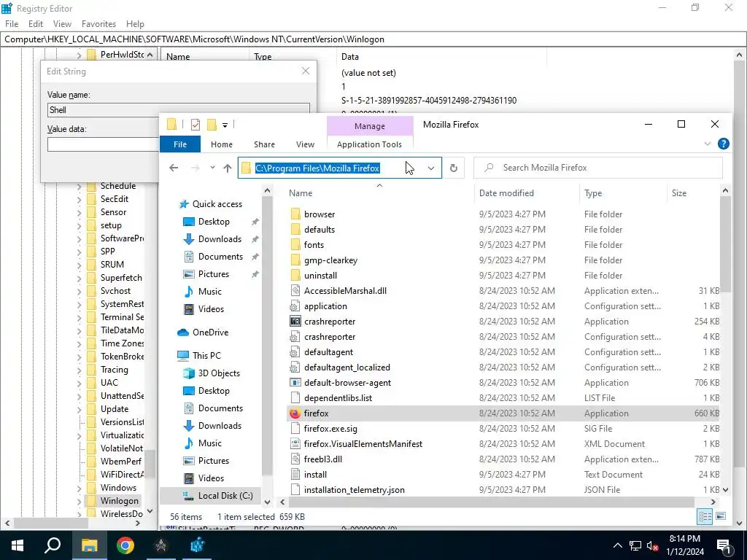Image resolution: width=747 pixels, height=560 pixels.
Task: Select firefox.exe.sig file
Action: tap(330, 429)
